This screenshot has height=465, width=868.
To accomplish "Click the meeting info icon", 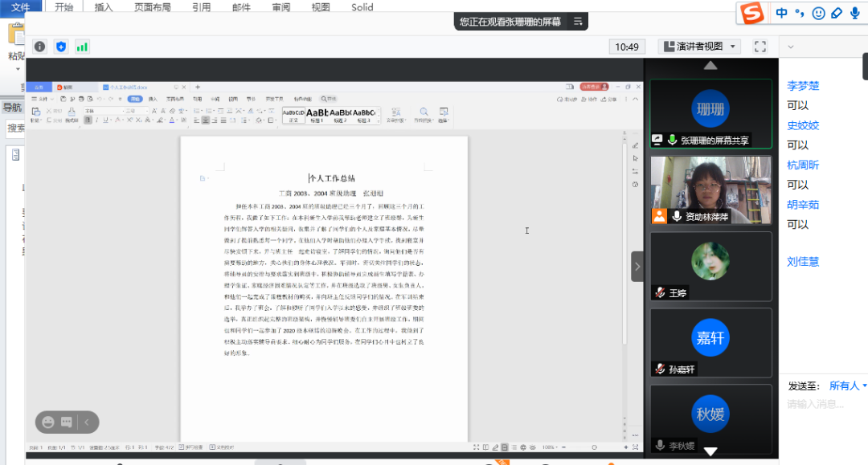I will pos(39,47).
